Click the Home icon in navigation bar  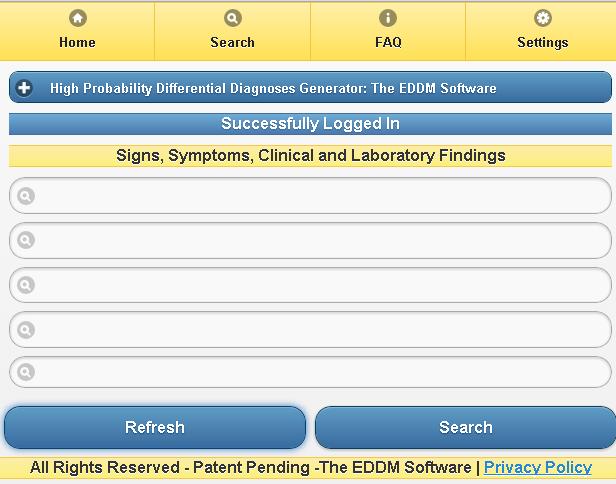coord(77,18)
